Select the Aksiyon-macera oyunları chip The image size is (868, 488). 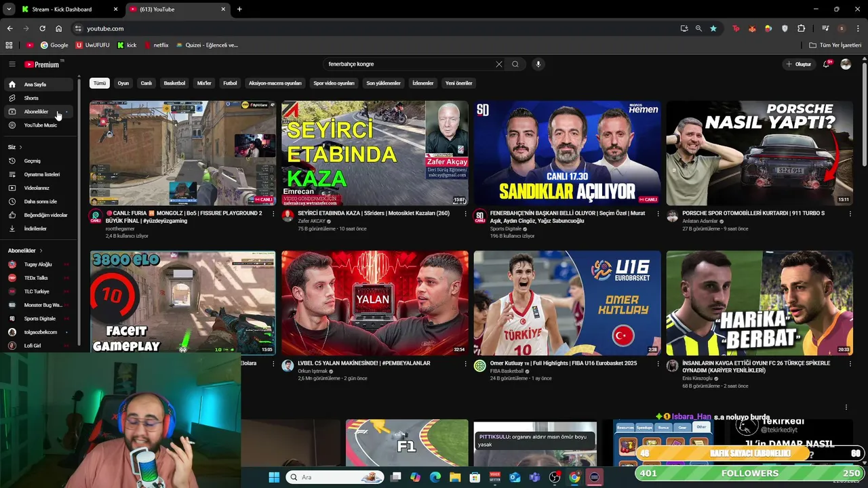[275, 83]
